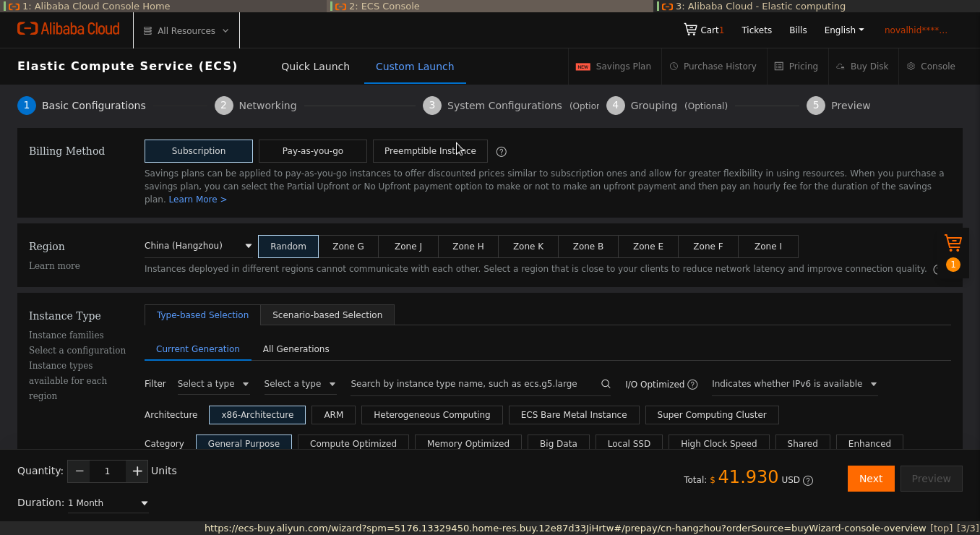Open the Learn More link
The width and height of the screenshot is (980, 535).
coord(197,200)
